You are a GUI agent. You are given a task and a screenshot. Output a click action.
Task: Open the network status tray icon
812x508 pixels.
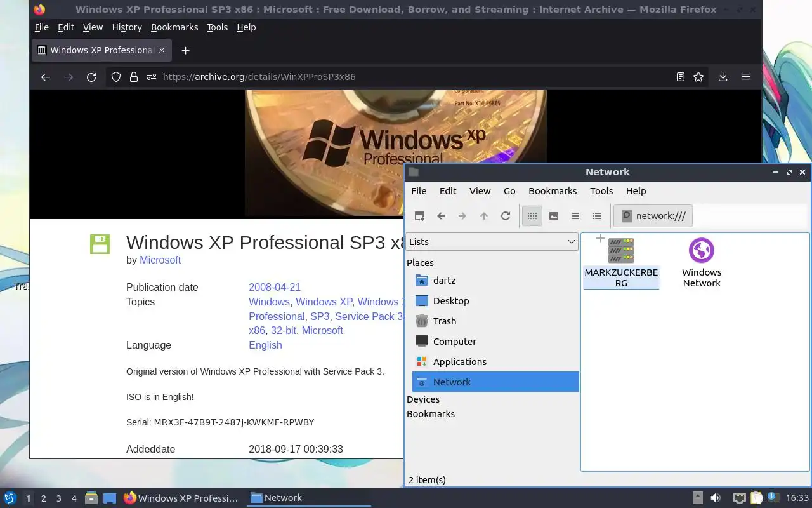(x=739, y=498)
